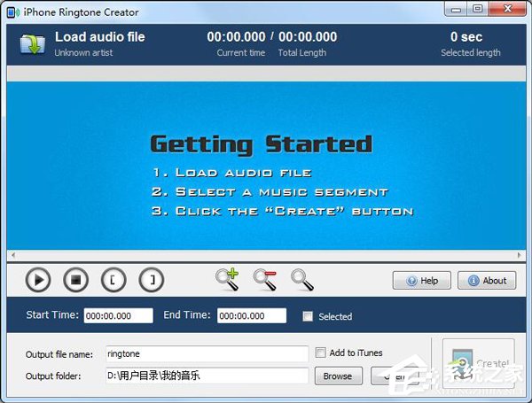
Task: Set selection start with the left bracket button
Action: tap(113, 280)
